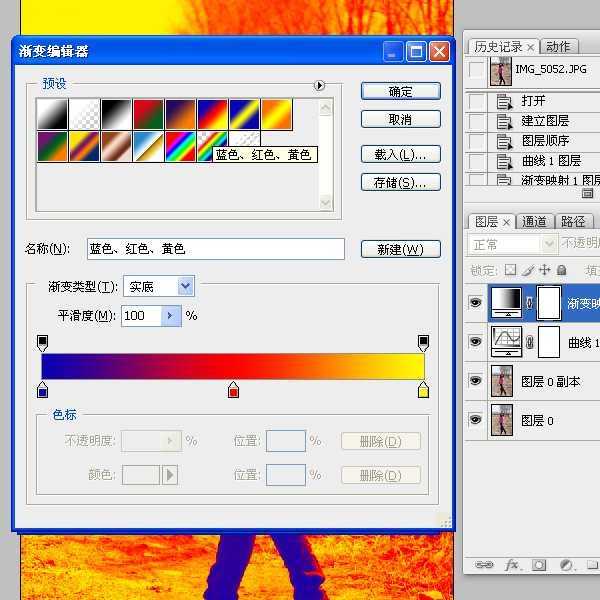The image size is (600, 600).
Task: Click the 载入 load button
Action: (400, 155)
